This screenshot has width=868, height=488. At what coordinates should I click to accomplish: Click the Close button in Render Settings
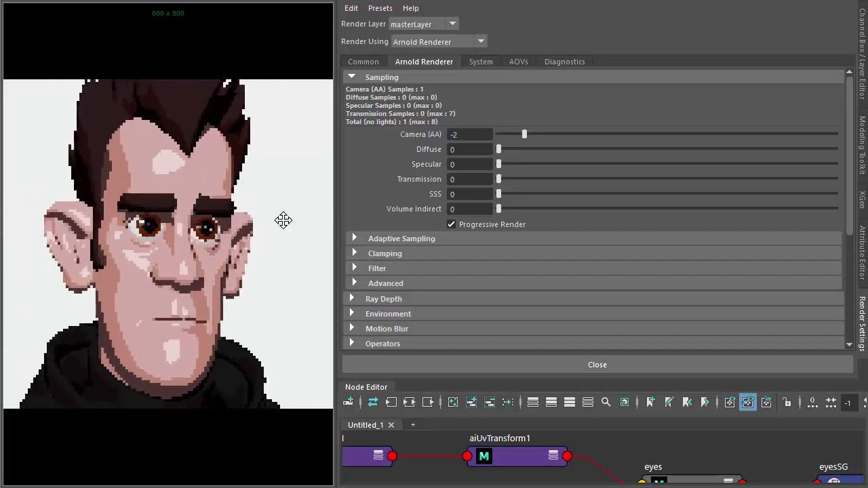click(597, 365)
